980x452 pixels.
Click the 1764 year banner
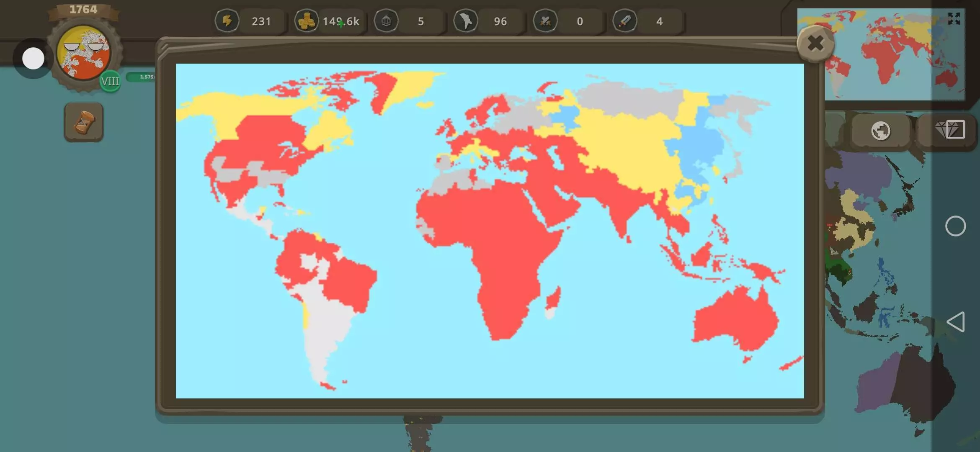[83, 10]
